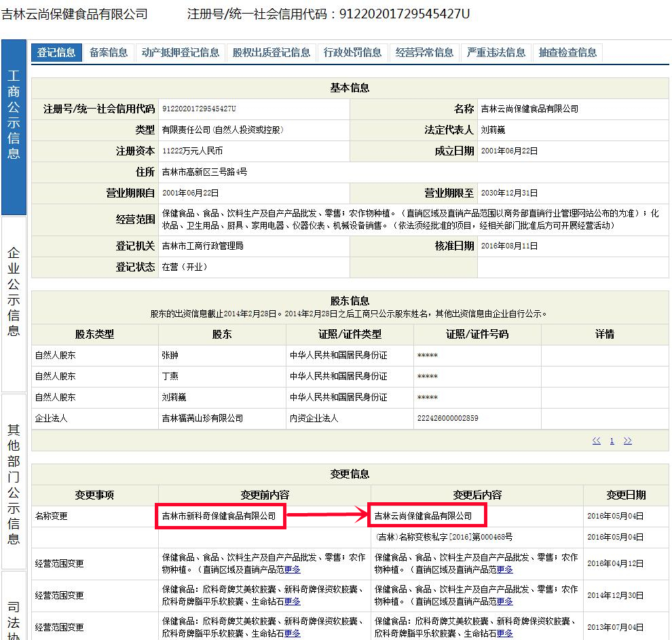
Task: Click approval date 2016年08月11日
Action: 509,246
